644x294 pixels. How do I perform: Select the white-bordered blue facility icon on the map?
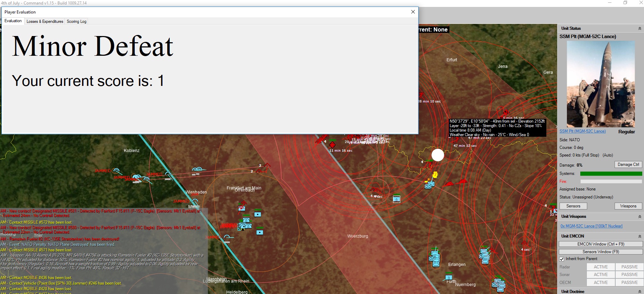[x=397, y=199]
